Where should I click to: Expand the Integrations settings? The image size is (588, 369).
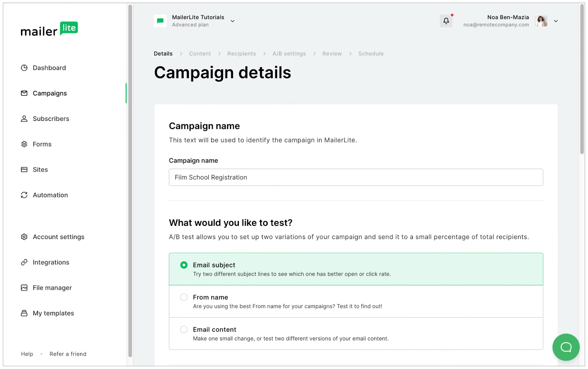point(51,262)
